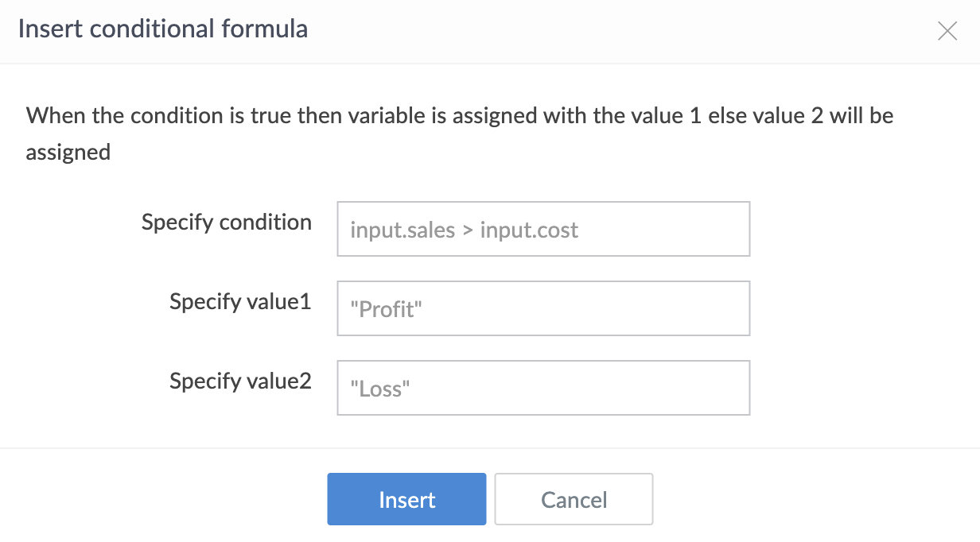The image size is (980, 542).
Task: Click the "Specify condition" label
Action: tap(227, 222)
